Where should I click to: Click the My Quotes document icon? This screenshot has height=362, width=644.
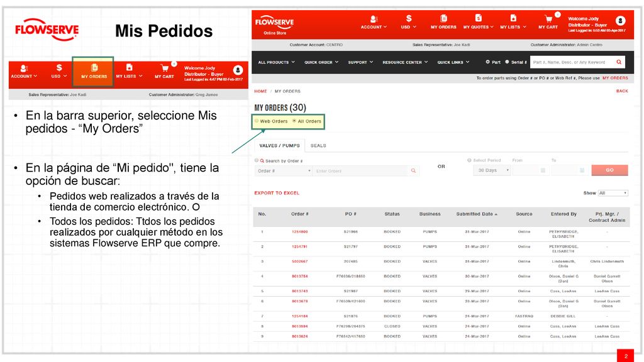(479, 18)
